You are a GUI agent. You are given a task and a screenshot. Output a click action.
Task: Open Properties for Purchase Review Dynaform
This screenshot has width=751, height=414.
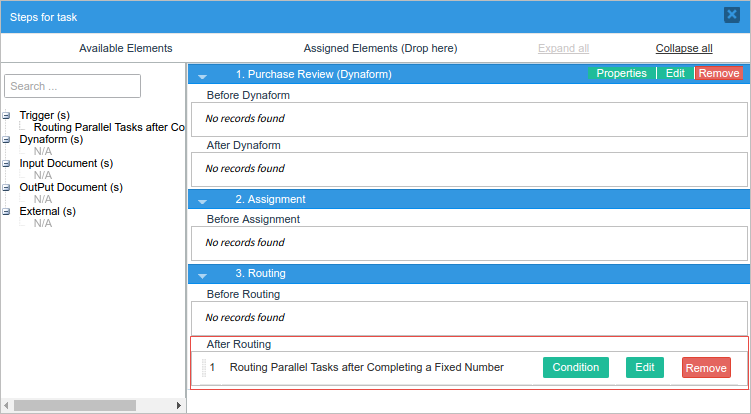pos(621,74)
